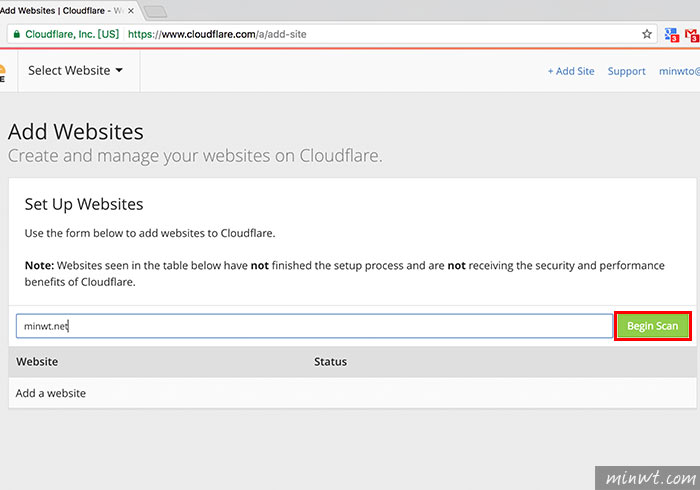Open the Support link

(626, 71)
